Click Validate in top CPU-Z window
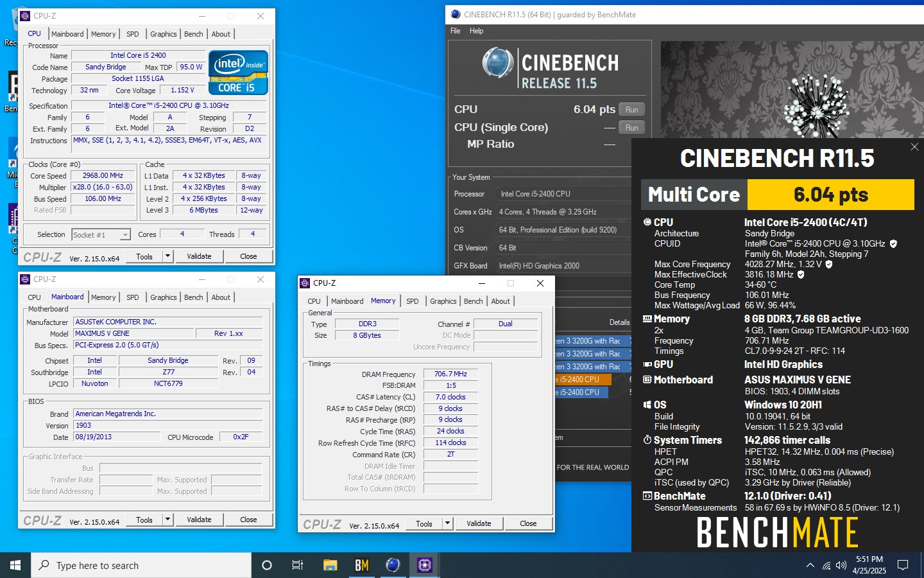 [x=199, y=256]
